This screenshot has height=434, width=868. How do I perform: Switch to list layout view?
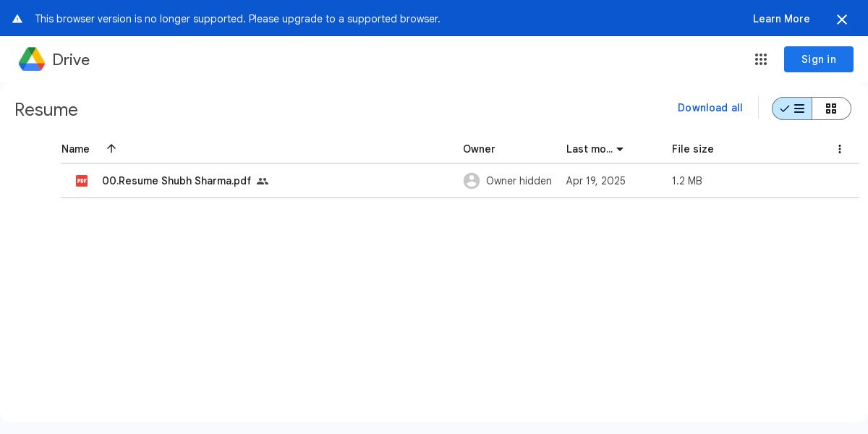click(x=792, y=109)
